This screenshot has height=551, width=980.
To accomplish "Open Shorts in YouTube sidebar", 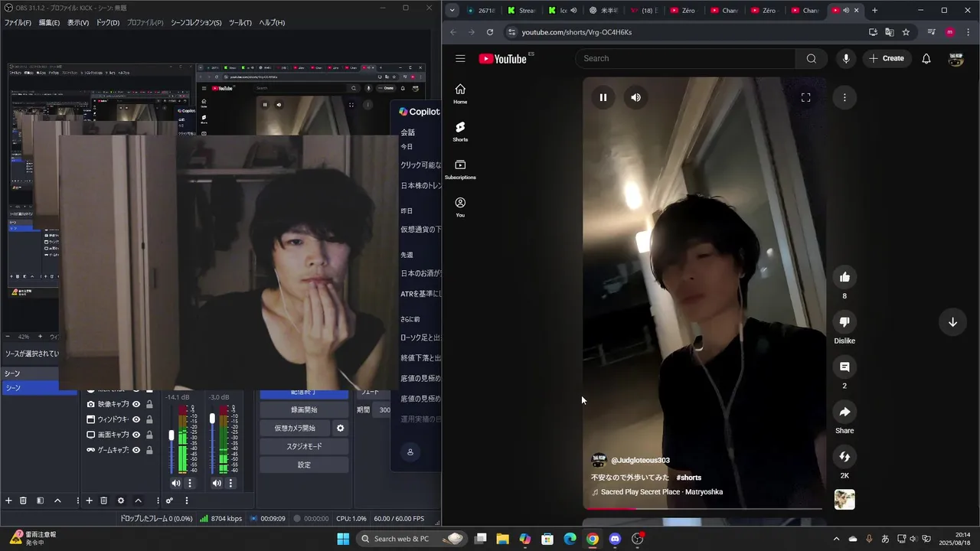I will click(460, 132).
